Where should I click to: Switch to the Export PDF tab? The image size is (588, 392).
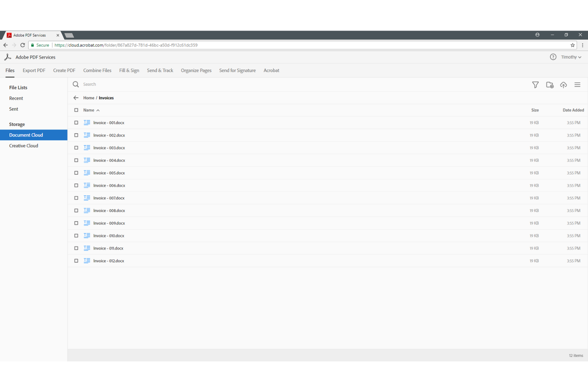[34, 70]
